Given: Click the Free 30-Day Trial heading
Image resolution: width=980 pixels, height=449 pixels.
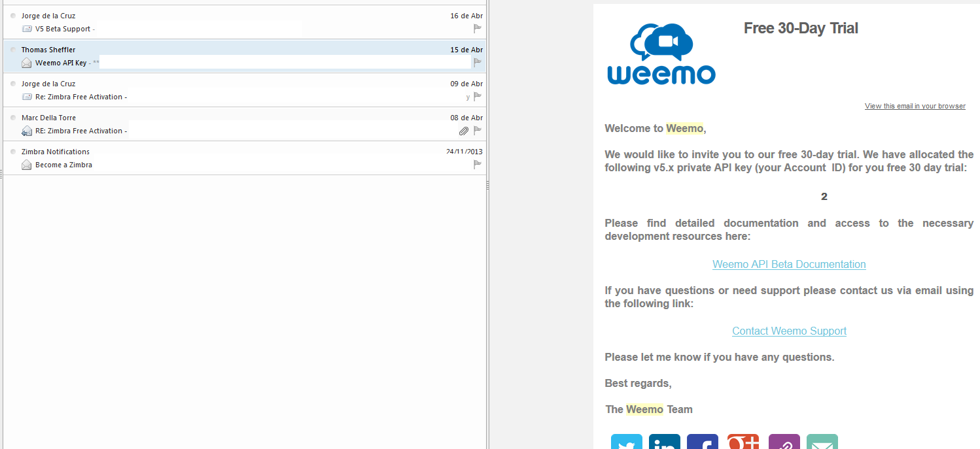Looking at the screenshot, I should [801, 28].
